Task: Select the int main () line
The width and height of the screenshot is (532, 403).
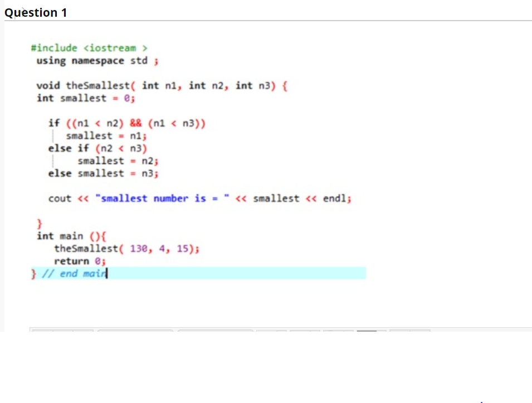Action: point(70,235)
